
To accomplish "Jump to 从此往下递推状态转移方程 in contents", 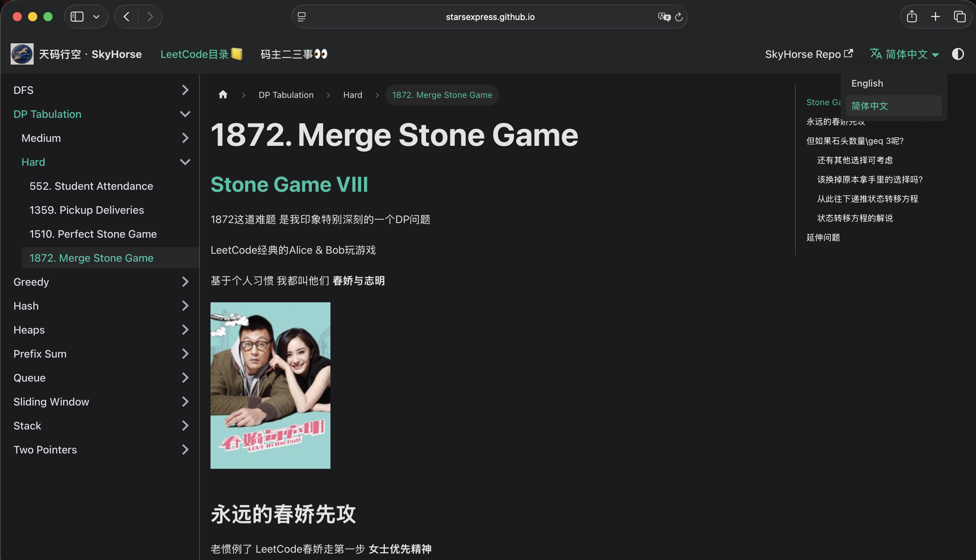I will [867, 199].
